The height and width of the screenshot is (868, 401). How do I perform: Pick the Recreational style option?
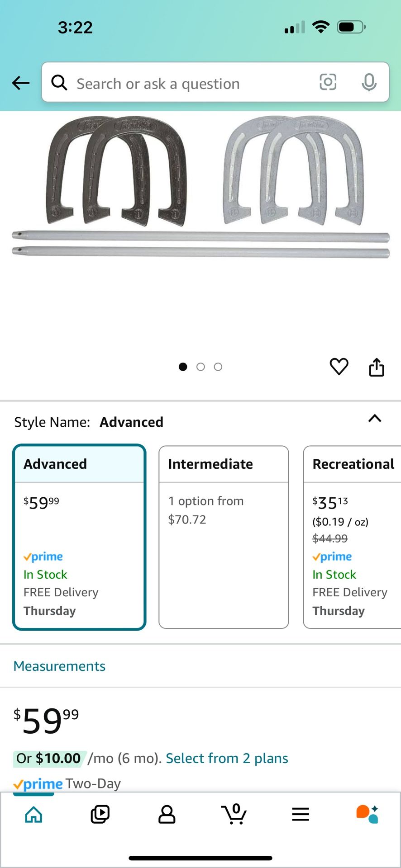(x=352, y=537)
